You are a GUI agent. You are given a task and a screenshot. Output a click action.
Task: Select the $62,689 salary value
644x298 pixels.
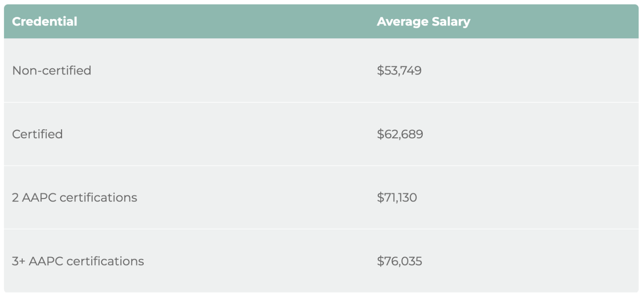[x=400, y=134]
